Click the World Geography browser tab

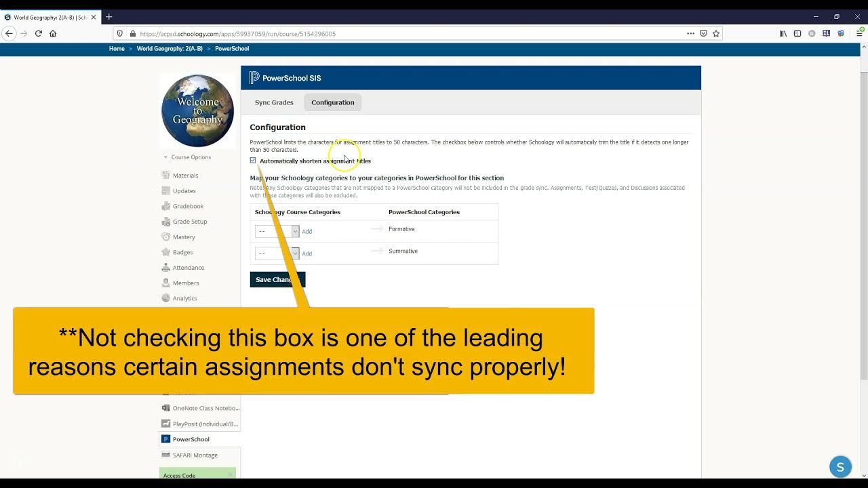click(50, 17)
